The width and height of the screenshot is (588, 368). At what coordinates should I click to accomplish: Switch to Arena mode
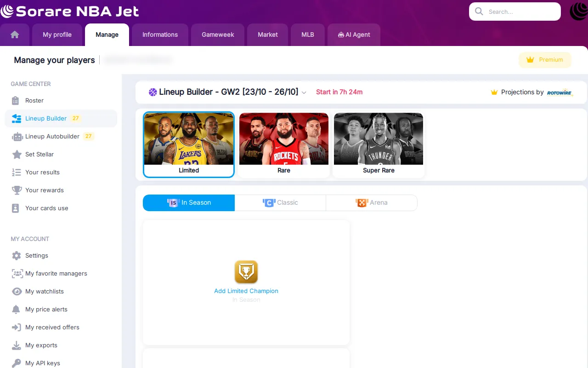click(372, 203)
